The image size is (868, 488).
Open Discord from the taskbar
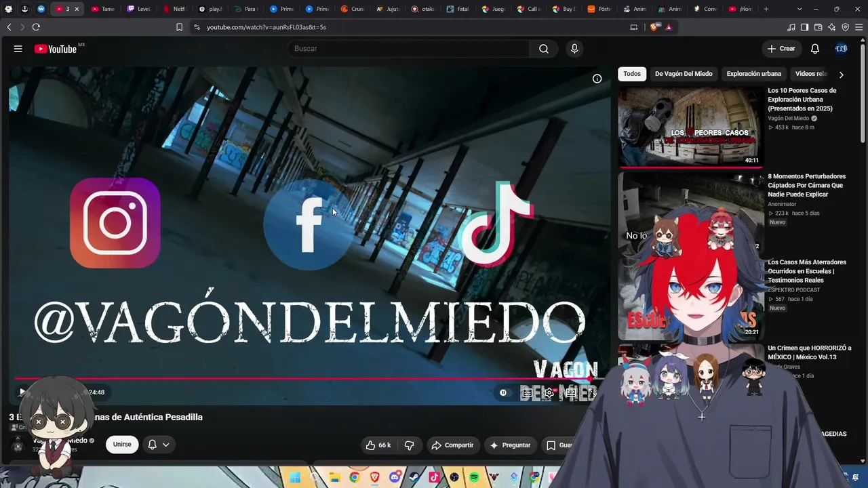click(x=395, y=478)
